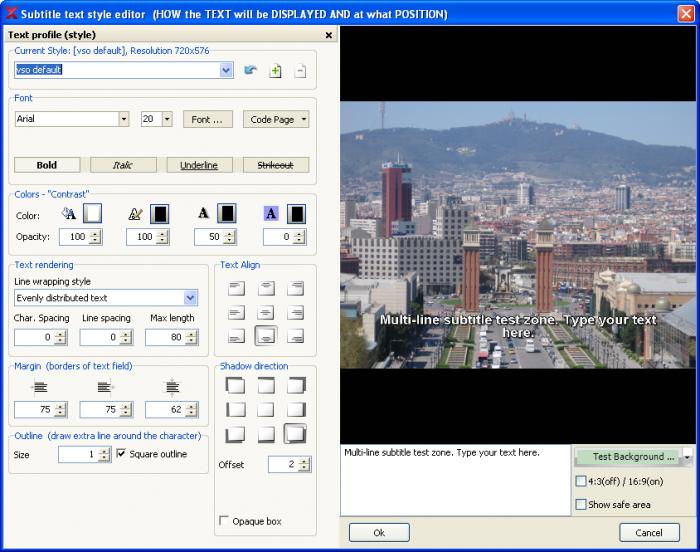
Task: Adjust the Max length 80 stepper
Action: [191, 337]
